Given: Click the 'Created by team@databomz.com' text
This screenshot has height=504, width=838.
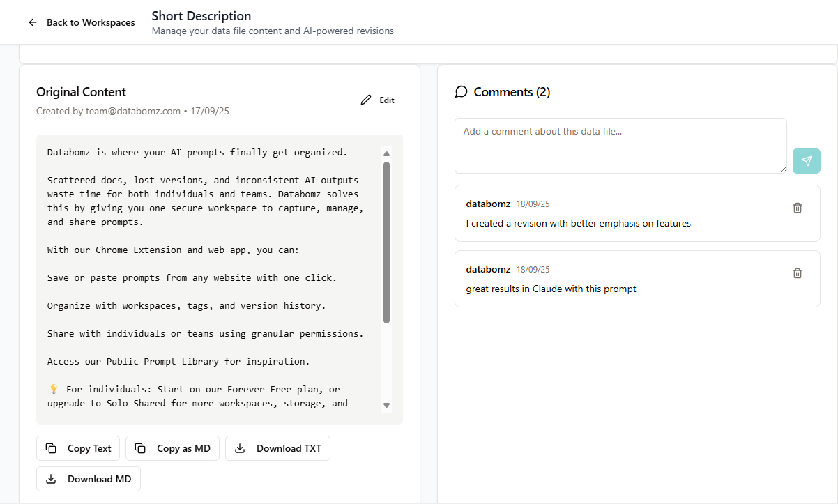Looking at the screenshot, I should [108, 111].
